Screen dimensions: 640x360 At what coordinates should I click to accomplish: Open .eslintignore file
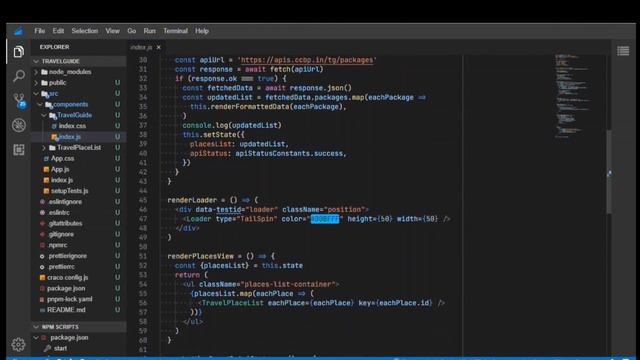[79, 202]
